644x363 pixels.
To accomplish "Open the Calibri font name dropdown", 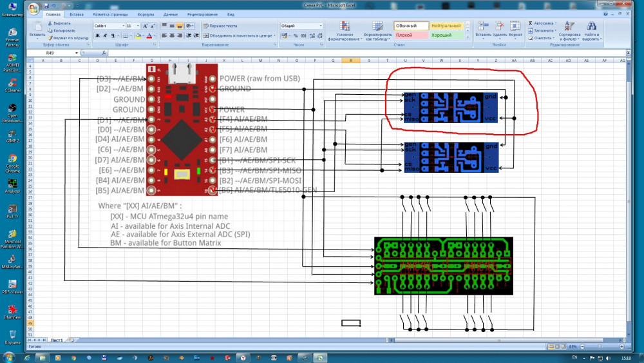I will (122, 26).
